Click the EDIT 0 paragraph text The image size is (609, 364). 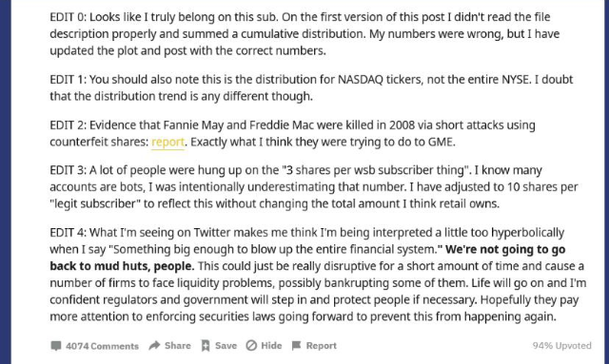coord(304,34)
